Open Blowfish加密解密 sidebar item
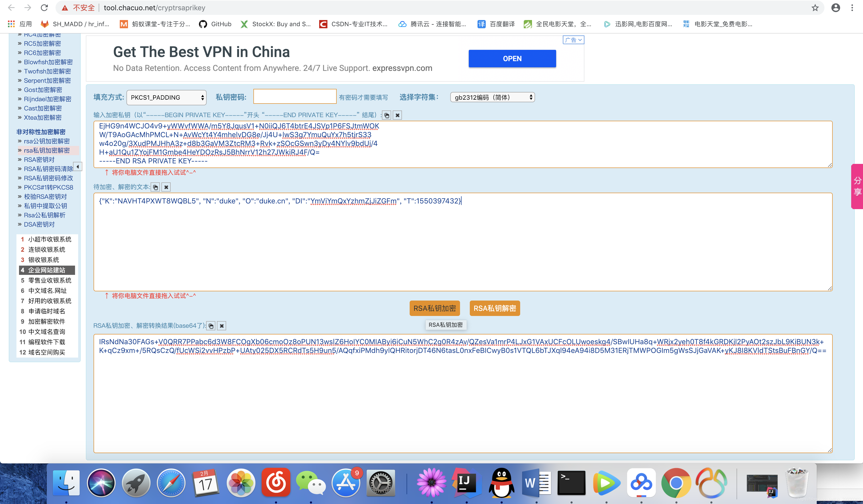The height and width of the screenshot is (504, 863). [x=48, y=62]
